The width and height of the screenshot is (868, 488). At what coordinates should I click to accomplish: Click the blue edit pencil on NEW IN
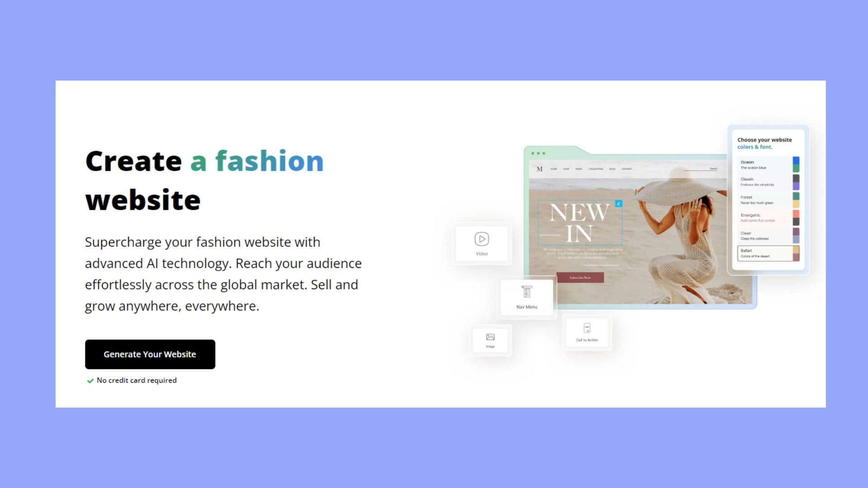click(x=618, y=204)
